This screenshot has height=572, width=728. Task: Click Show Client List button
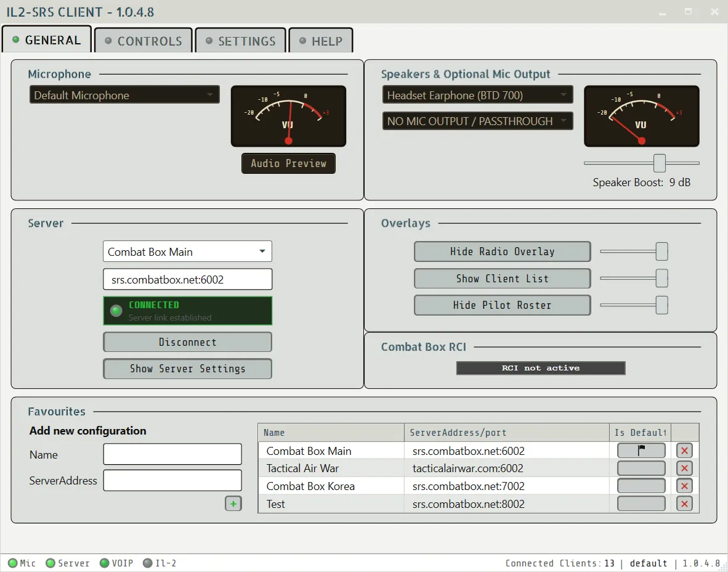[x=503, y=279]
